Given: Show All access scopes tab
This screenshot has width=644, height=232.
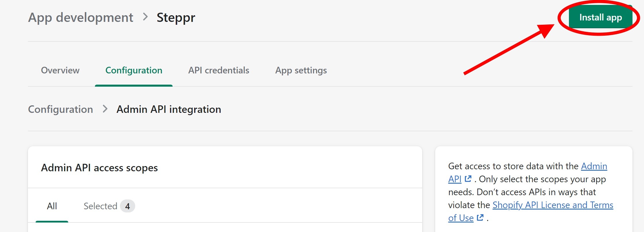Looking at the screenshot, I should [52, 206].
